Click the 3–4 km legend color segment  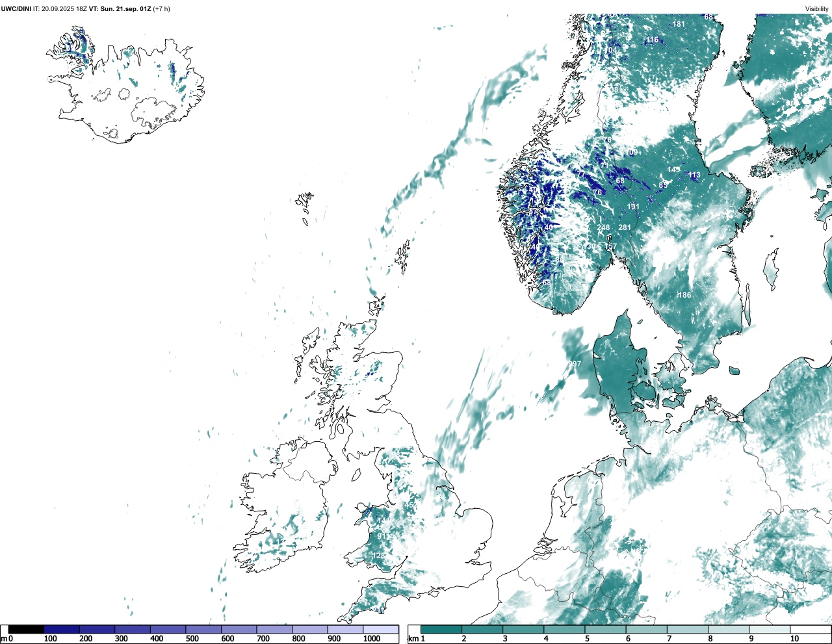point(523,630)
